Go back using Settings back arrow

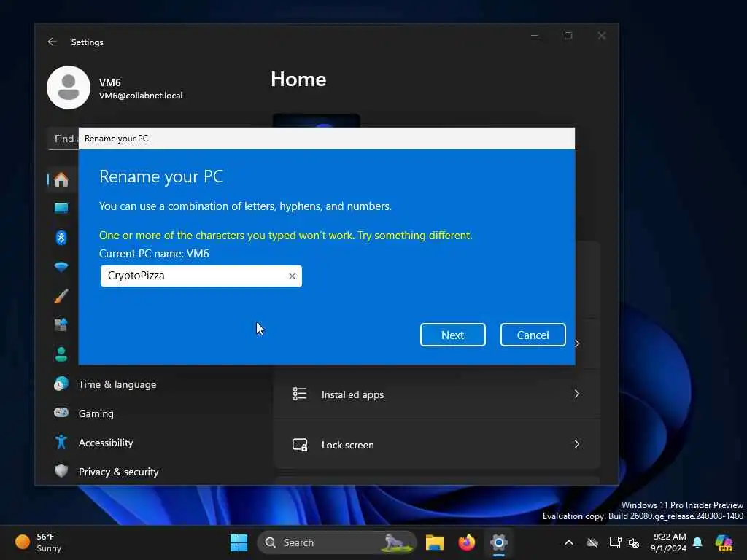point(53,42)
